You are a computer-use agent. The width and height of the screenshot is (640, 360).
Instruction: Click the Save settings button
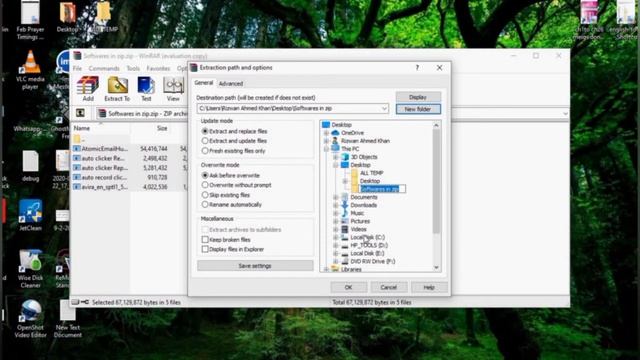255,266
